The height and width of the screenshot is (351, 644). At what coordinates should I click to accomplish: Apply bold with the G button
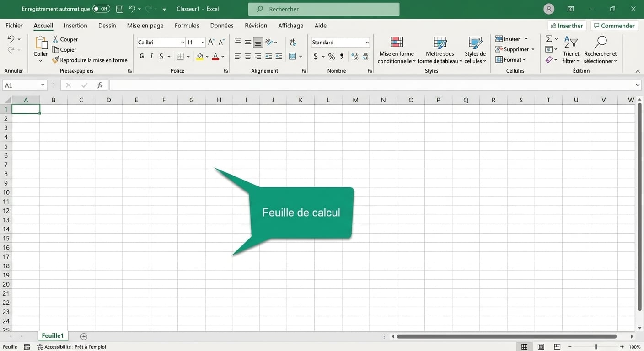142,56
